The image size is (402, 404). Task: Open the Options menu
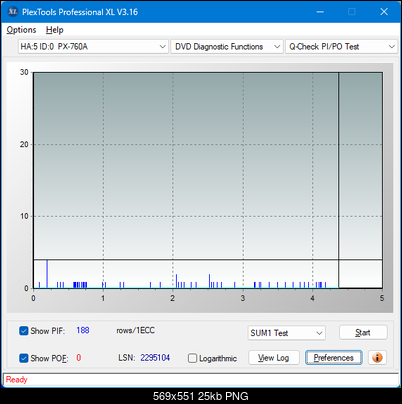click(x=21, y=30)
